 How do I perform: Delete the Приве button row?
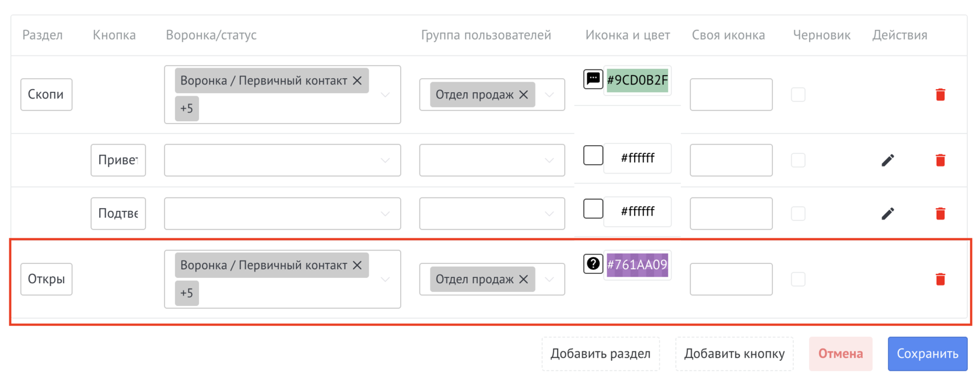point(940,160)
